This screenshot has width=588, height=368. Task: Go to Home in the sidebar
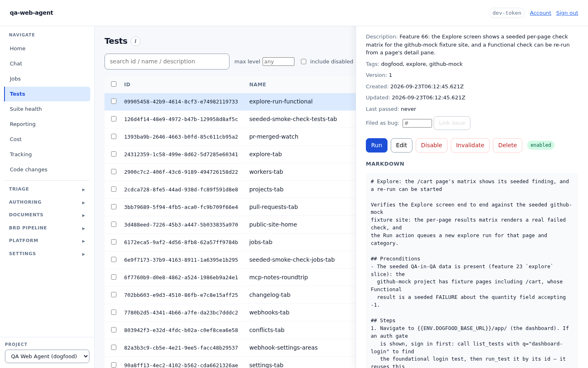click(x=47, y=49)
